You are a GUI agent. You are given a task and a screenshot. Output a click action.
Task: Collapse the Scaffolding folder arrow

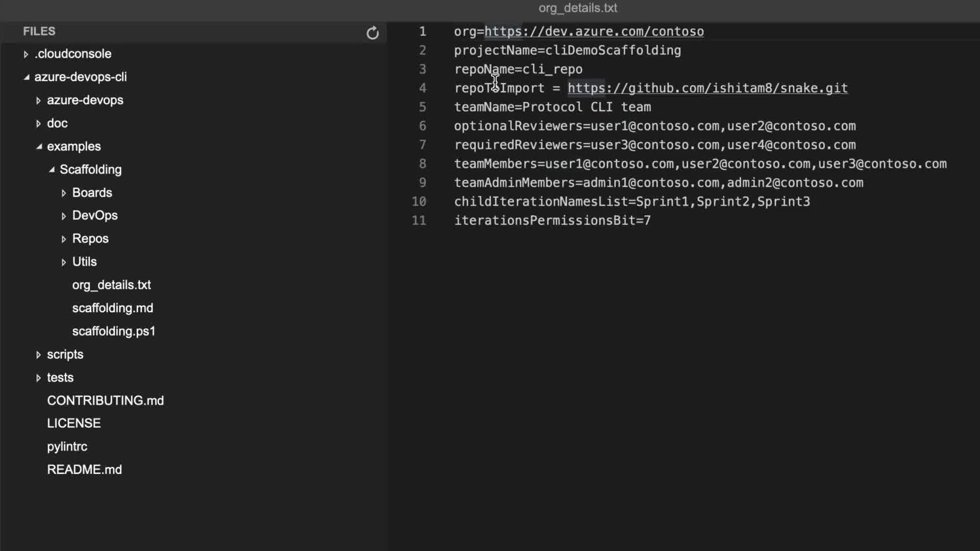pos(52,169)
